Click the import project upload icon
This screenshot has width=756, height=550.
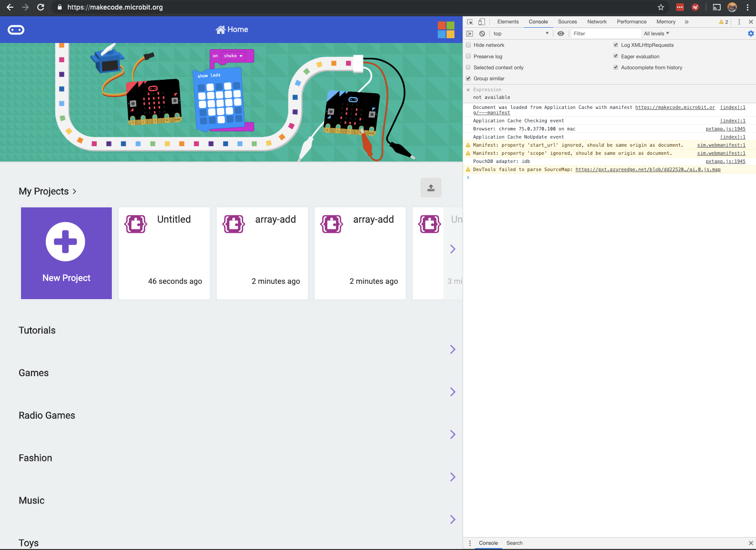click(431, 188)
